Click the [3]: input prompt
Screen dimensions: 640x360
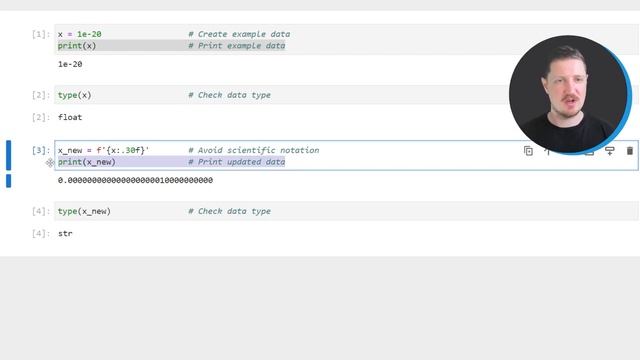41,151
